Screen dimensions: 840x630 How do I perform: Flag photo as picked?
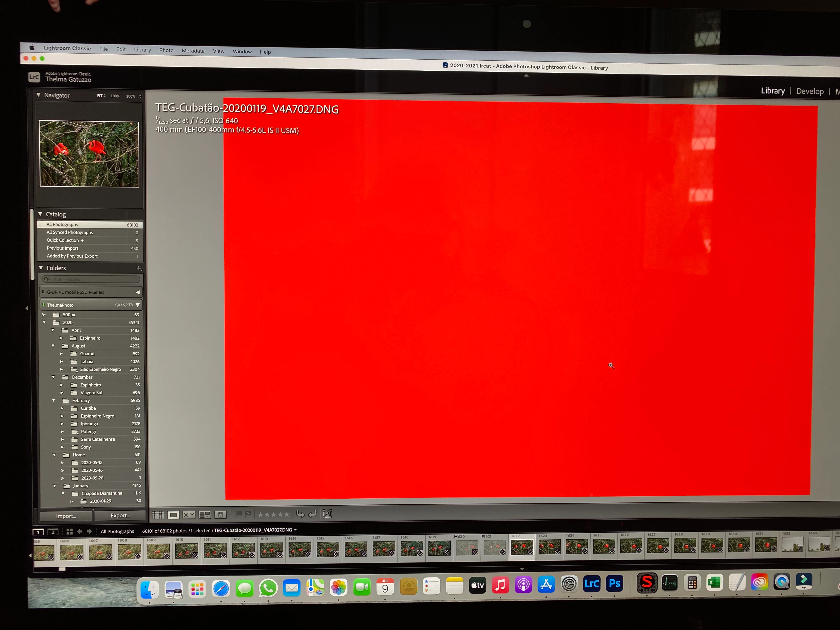click(x=239, y=514)
